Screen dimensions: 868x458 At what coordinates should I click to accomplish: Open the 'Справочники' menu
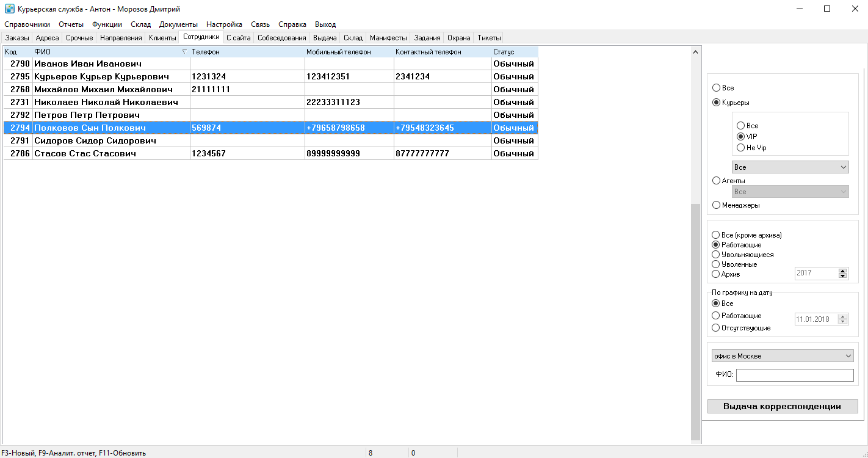27,24
